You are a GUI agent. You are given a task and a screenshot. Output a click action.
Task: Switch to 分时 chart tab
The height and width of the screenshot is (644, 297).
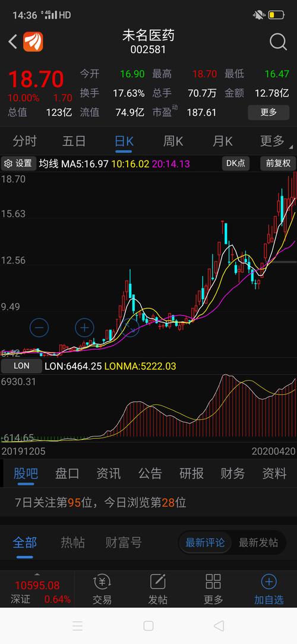point(24,142)
